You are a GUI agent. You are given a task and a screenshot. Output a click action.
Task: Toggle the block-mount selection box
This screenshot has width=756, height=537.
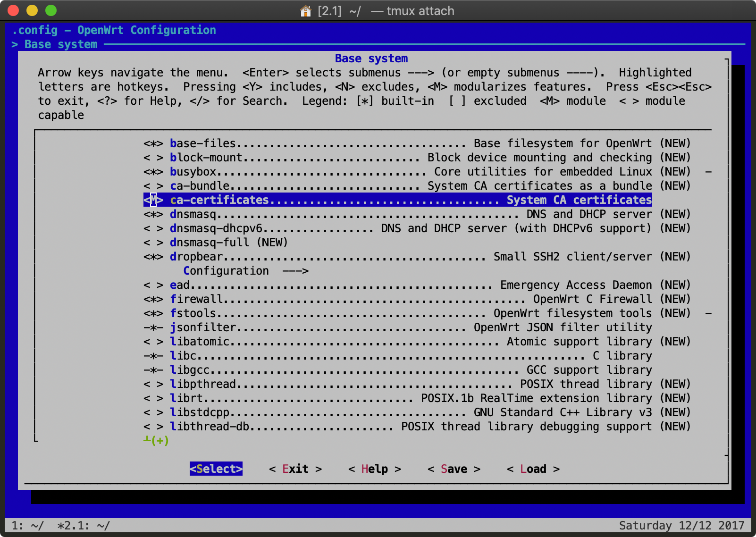(x=153, y=158)
